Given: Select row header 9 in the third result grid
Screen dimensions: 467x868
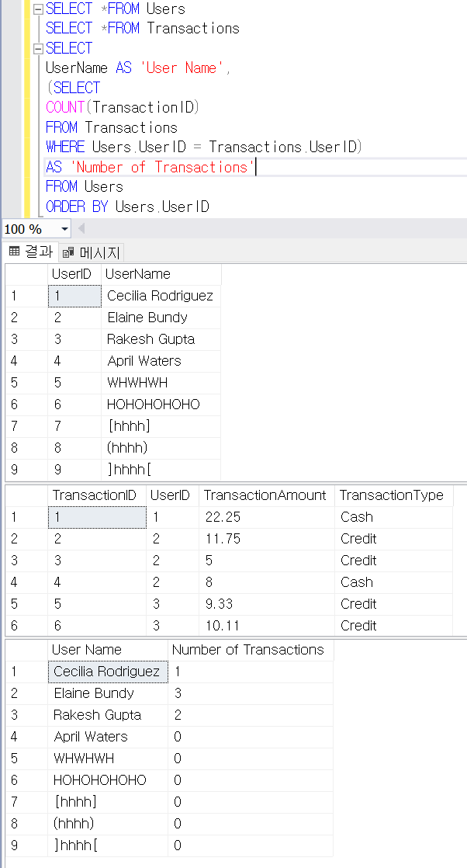Looking at the screenshot, I should pyautogui.click(x=26, y=845).
